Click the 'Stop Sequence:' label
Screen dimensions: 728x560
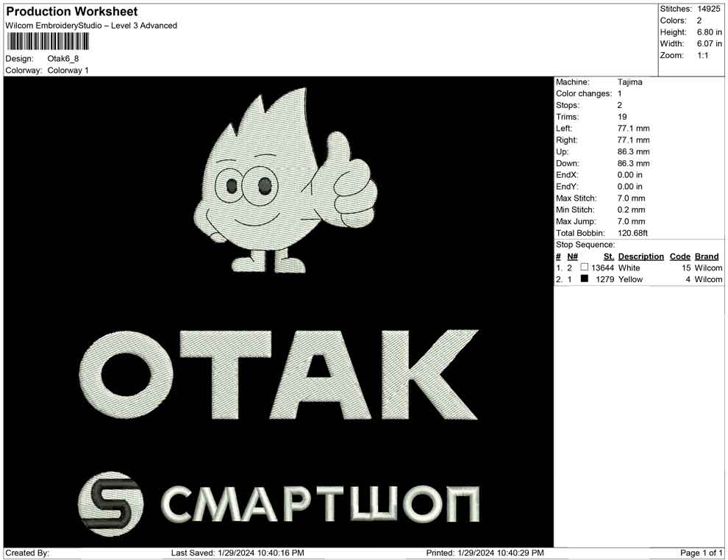(585, 245)
